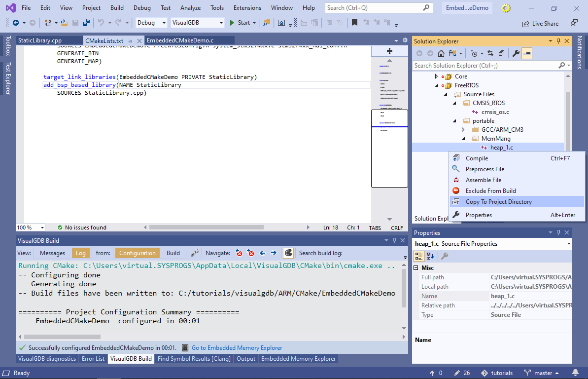Click the color palette icon in build toolbar
Viewport: 588px width, 379px height.
click(x=288, y=253)
